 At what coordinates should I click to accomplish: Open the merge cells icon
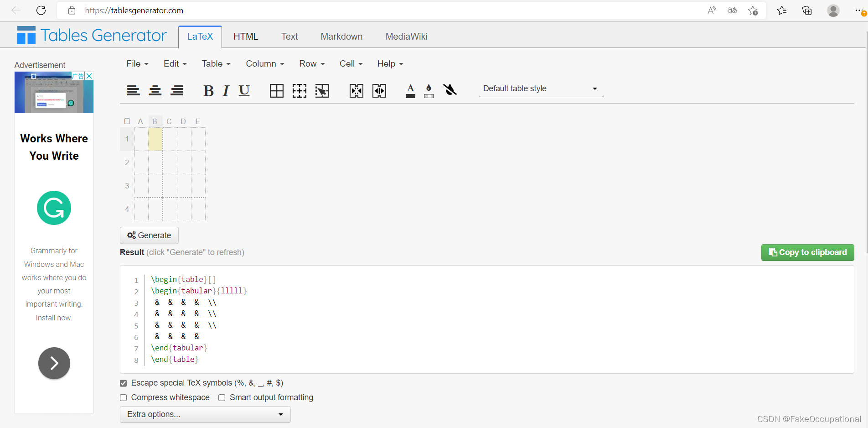[x=356, y=90]
